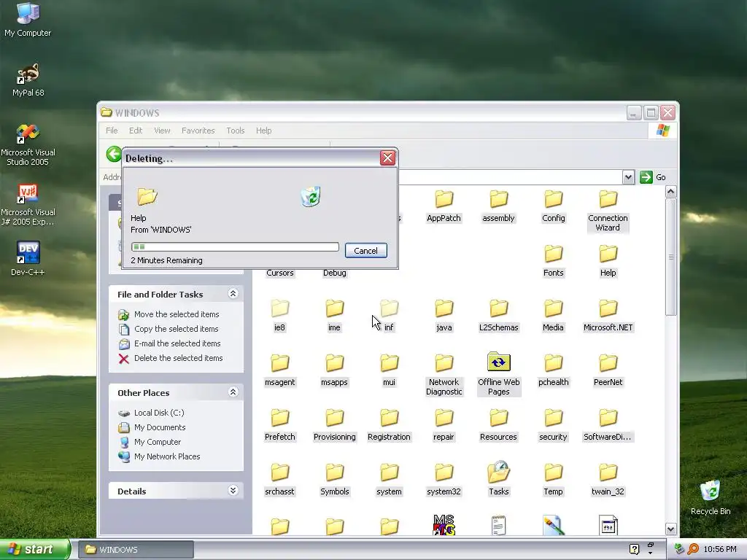This screenshot has height=560, width=747.
Task: Open the Tools menu
Action: click(x=236, y=131)
